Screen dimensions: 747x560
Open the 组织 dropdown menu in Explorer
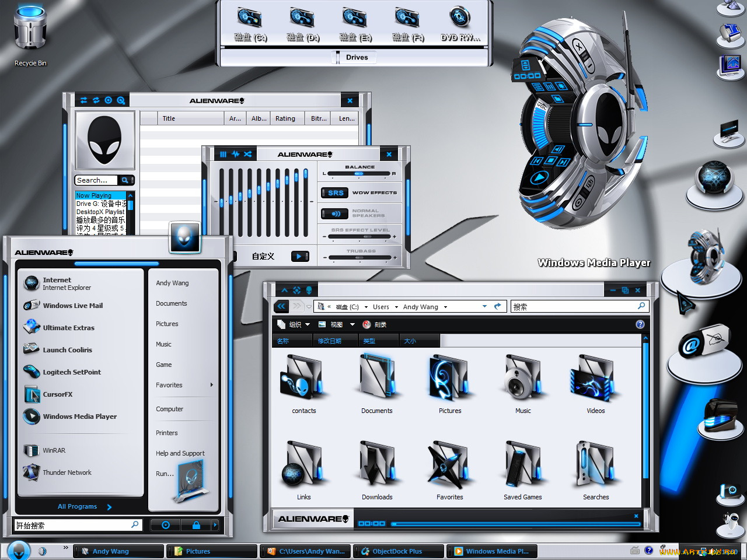[294, 324]
